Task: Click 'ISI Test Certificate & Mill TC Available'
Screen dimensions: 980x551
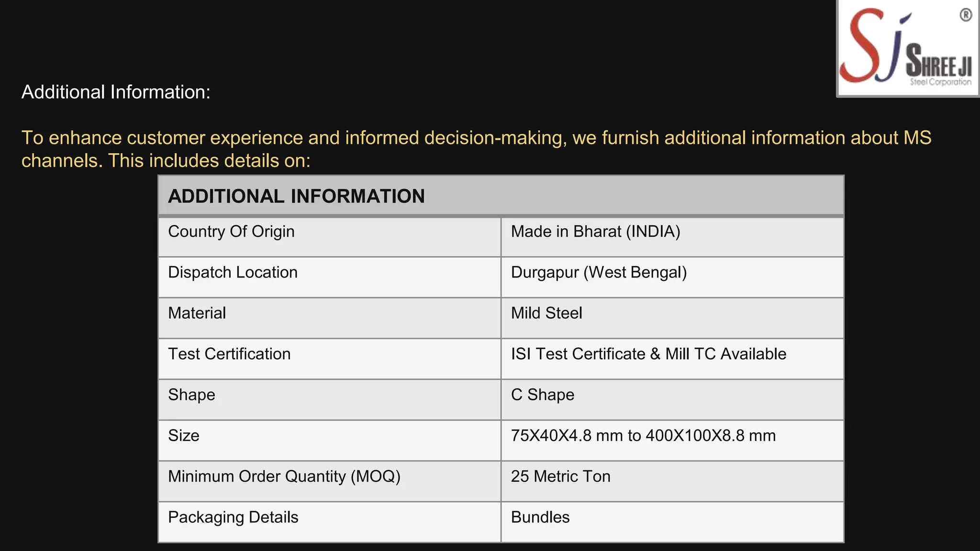Action: tap(648, 354)
